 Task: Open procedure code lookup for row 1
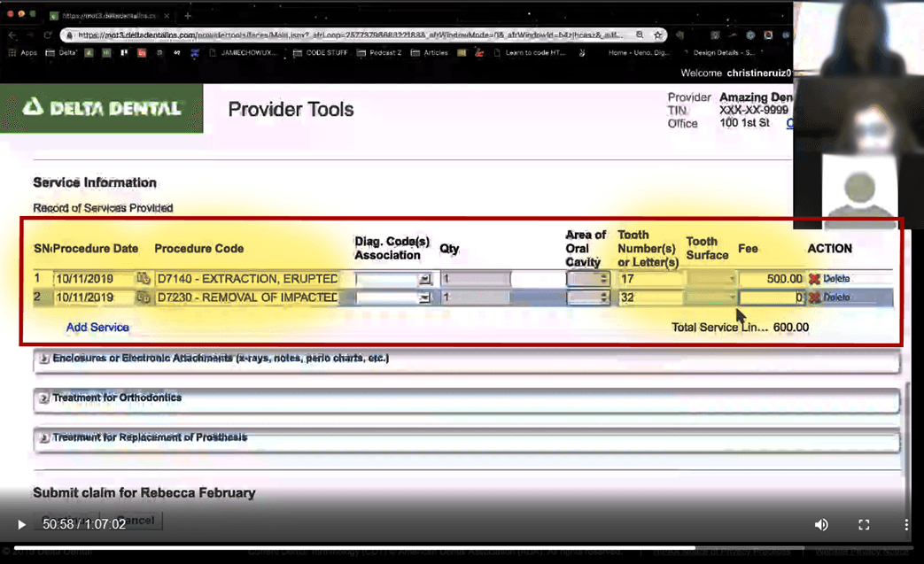[x=144, y=279]
